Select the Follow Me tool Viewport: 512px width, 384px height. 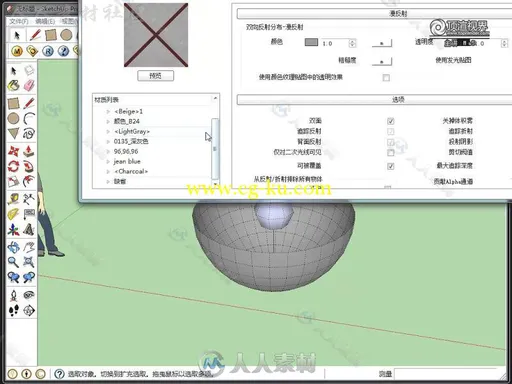point(29,166)
